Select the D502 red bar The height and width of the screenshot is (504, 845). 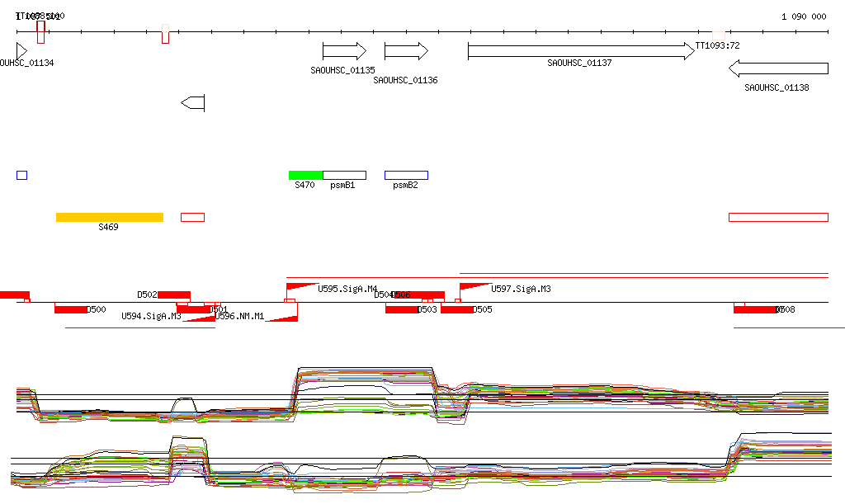174,294
